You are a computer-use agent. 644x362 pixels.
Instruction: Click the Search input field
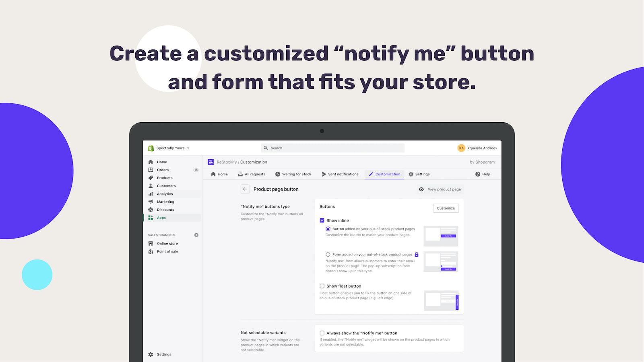pos(332,148)
